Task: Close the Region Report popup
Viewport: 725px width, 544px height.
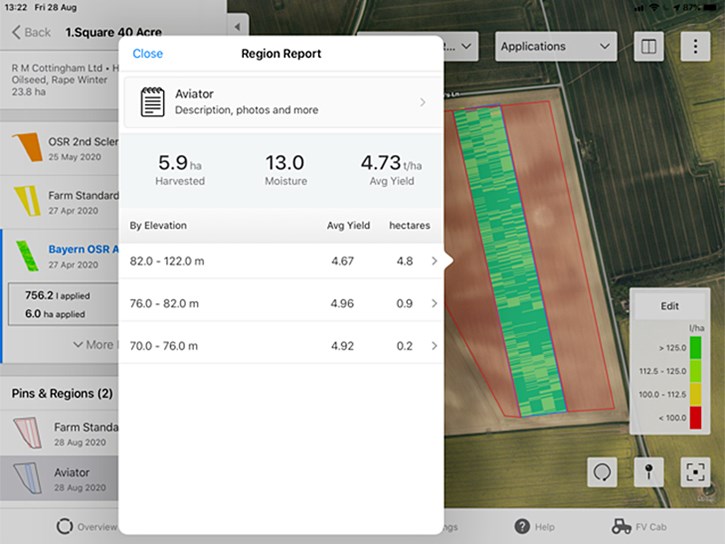Action: click(x=147, y=54)
